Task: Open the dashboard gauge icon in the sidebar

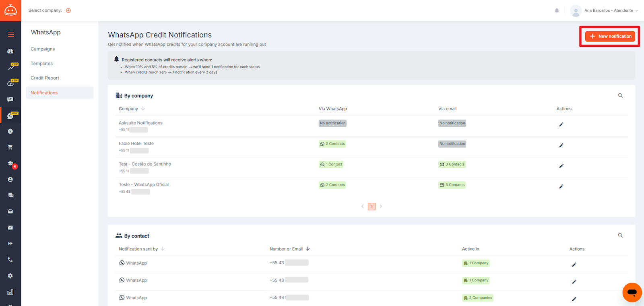Action: click(10, 51)
